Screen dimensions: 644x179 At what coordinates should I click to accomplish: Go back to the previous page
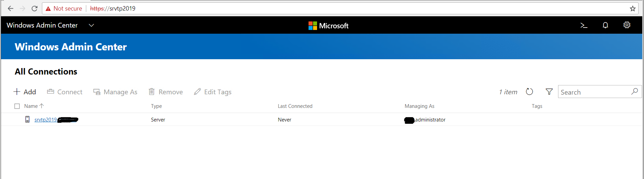tap(11, 9)
